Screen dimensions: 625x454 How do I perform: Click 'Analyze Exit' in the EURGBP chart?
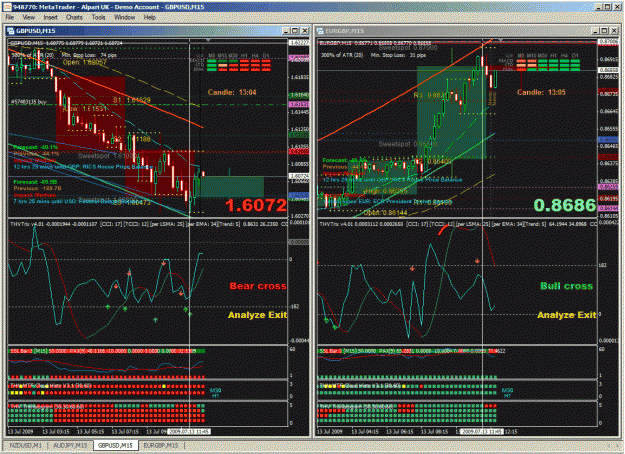tap(566, 315)
